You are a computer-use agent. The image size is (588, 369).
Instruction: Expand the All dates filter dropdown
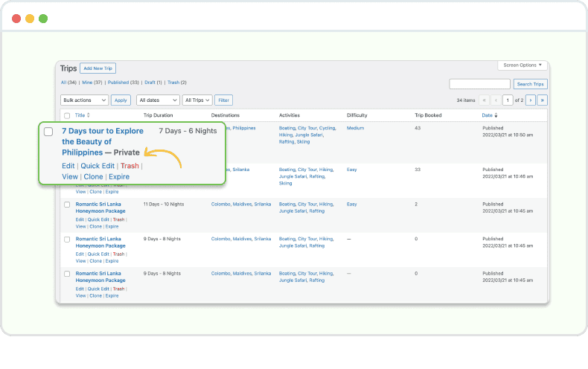coord(158,100)
